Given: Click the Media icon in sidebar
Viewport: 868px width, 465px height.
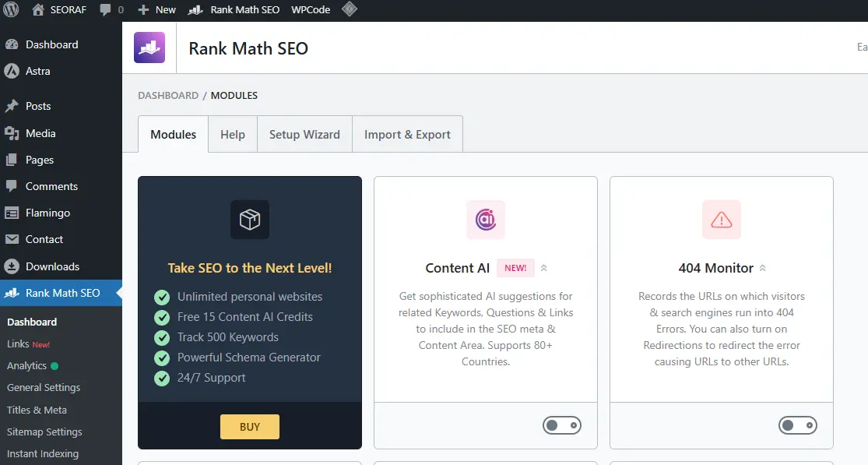Looking at the screenshot, I should pyautogui.click(x=12, y=133).
